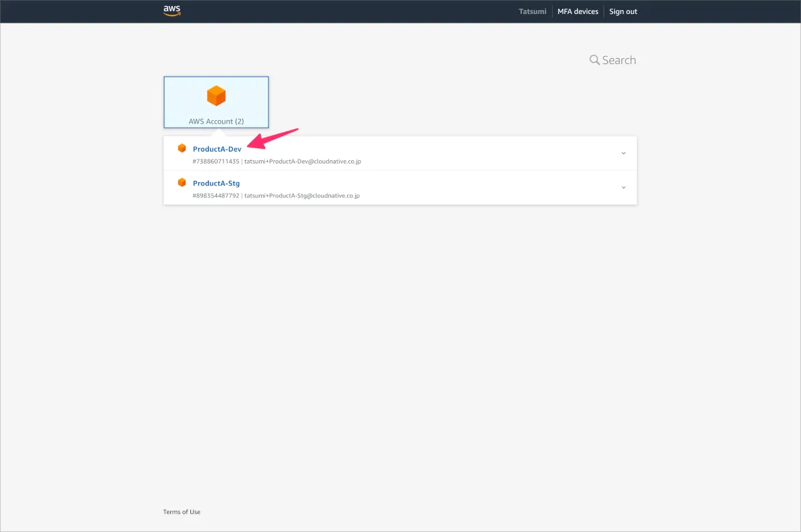Click the AWS logo in header
801x532 pixels.
coord(172,11)
